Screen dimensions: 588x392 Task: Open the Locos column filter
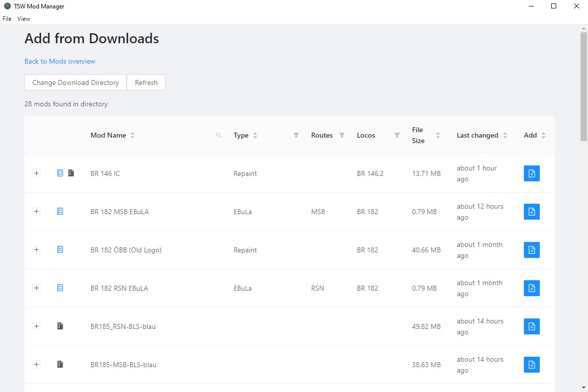pyautogui.click(x=397, y=135)
